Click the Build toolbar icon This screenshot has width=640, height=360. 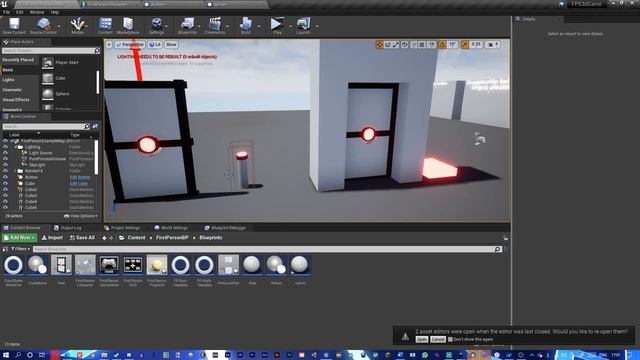246,24
